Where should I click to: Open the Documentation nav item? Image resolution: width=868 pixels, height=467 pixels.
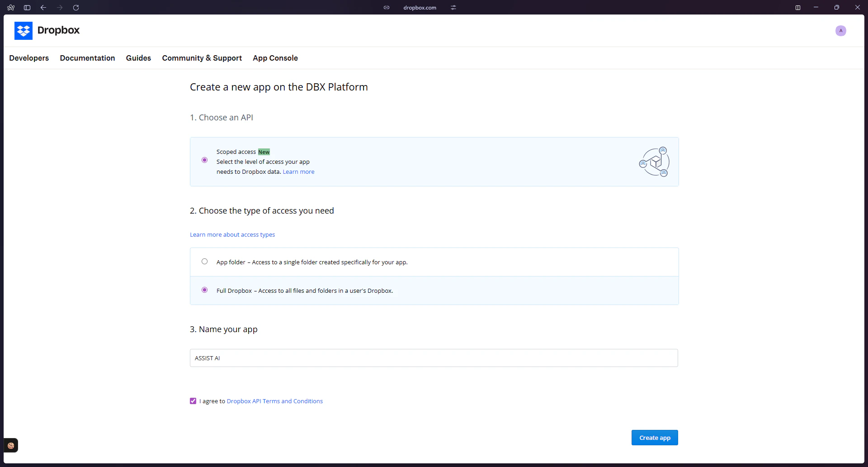click(88, 58)
